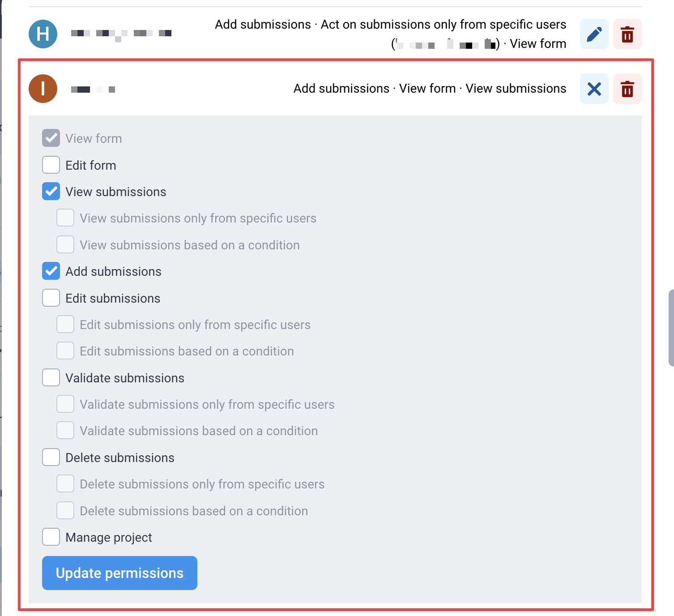Image resolution: width=674 pixels, height=616 pixels.
Task: Check Validate submissions based on a condition
Action: [x=65, y=430]
